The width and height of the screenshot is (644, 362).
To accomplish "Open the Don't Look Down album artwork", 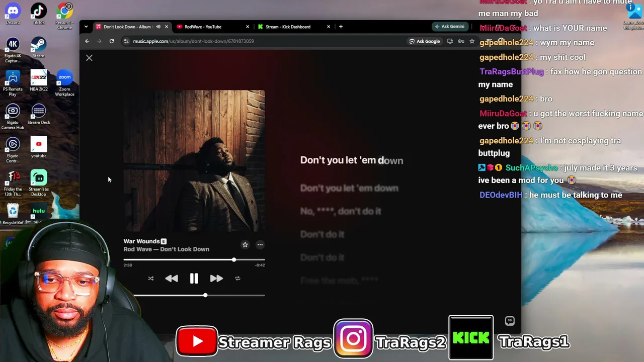I will [x=194, y=161].
